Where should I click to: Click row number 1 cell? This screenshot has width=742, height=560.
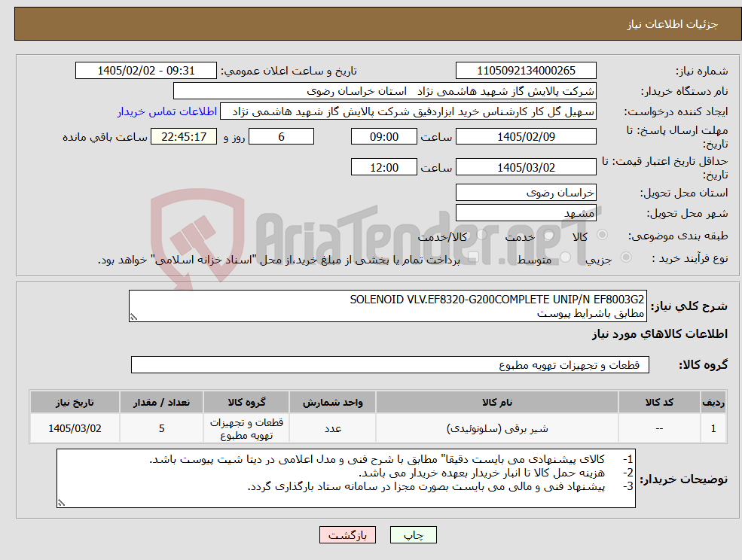click(713, 428)
